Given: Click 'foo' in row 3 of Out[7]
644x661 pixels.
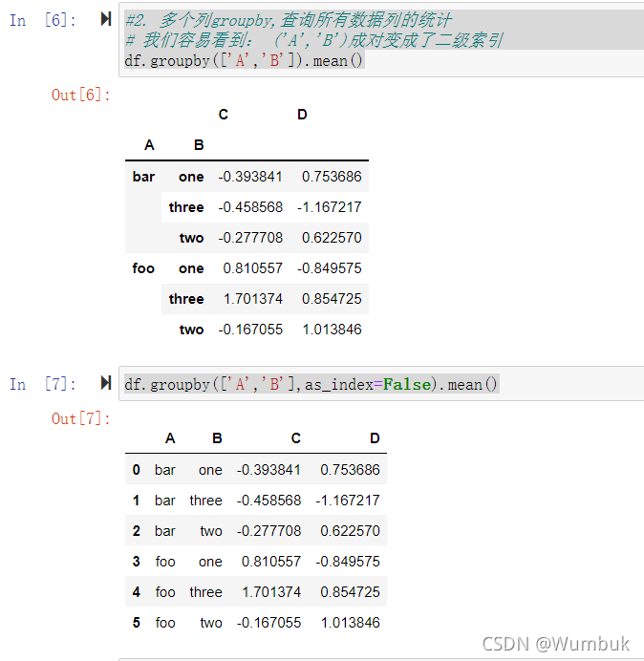Looking at the screenshot, I should pos(165,562).
